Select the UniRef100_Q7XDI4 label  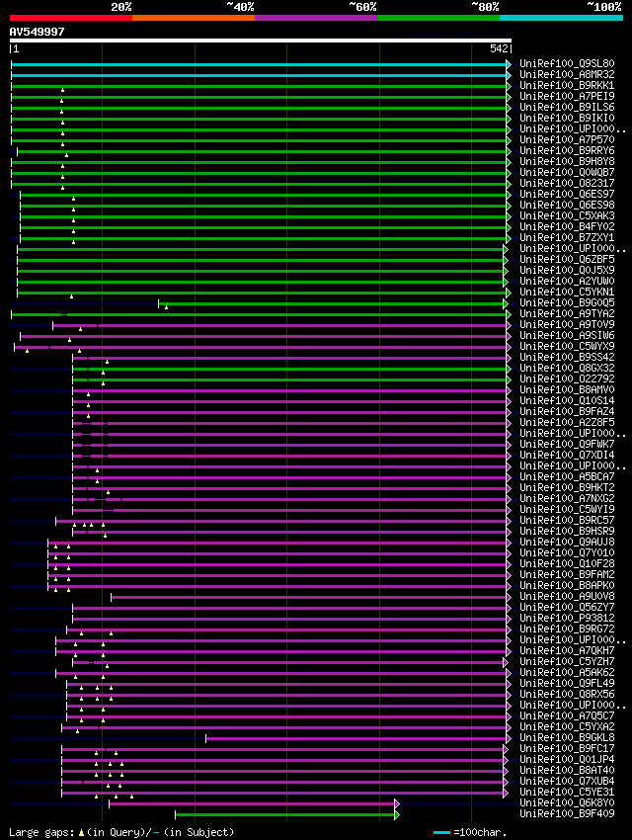[x=567, y=455]
